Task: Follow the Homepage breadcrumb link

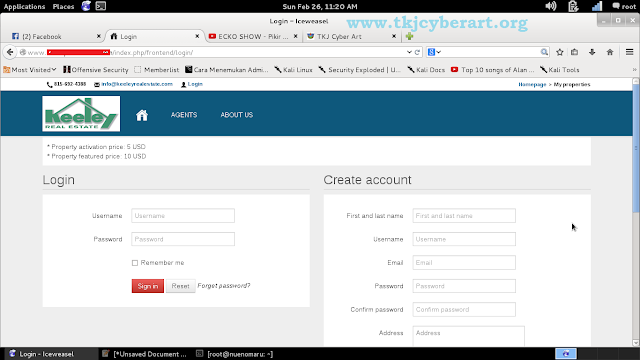Action: pos(532,84)
